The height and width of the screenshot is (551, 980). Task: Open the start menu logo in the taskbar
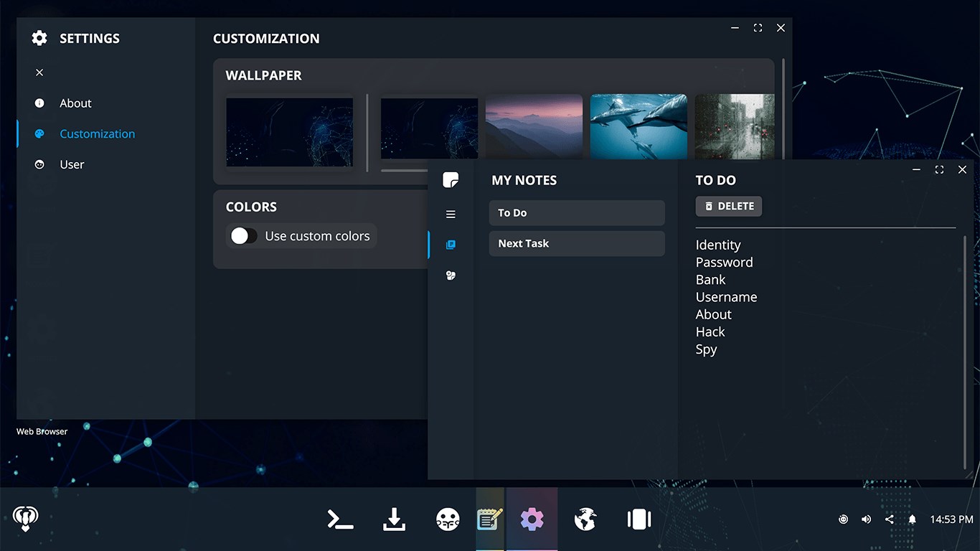(x=26, y=518)
